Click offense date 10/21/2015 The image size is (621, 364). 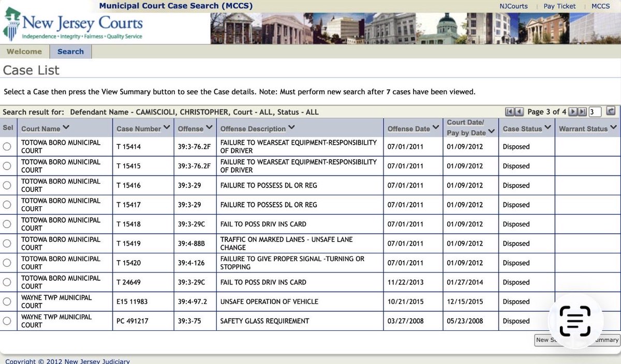point(405,302)
